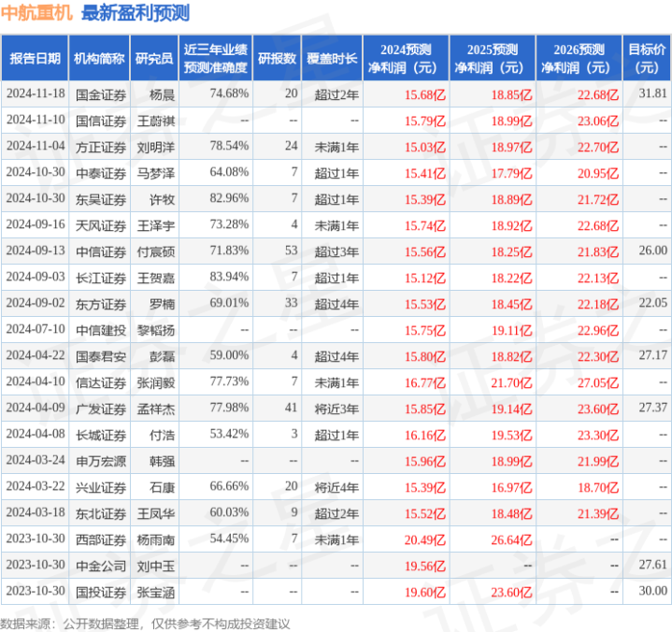Select the 天风证券 institution cell
The height and width of the screenshot is (632, 672).
[x=101, y=225]
